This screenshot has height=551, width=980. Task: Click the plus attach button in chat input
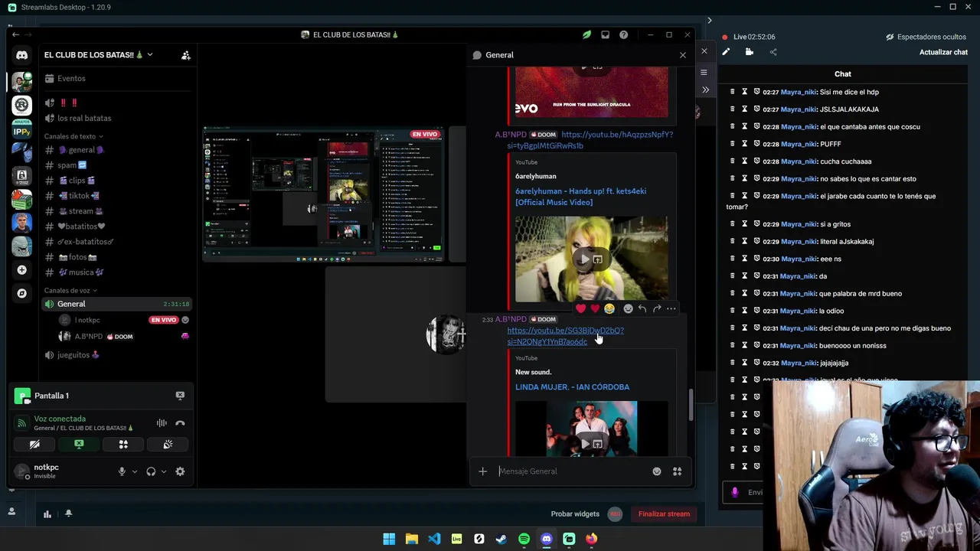[482, 471]
